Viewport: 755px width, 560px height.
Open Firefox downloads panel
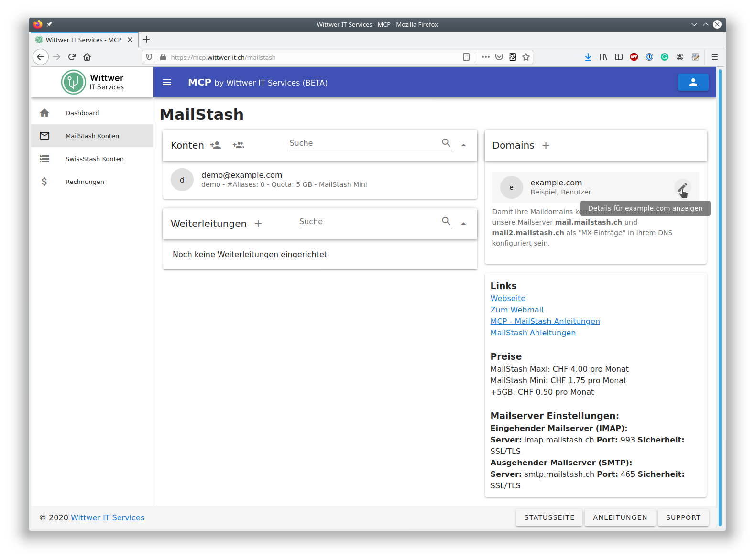click(x=588, y=57)
